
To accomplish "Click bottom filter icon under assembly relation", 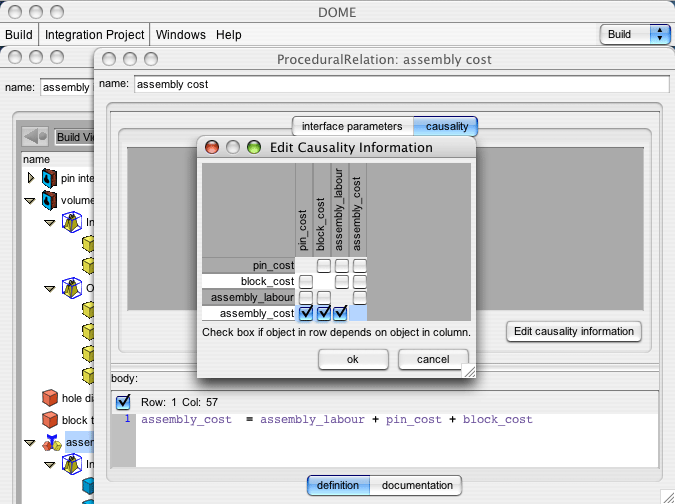I will (x=71, y=464).
